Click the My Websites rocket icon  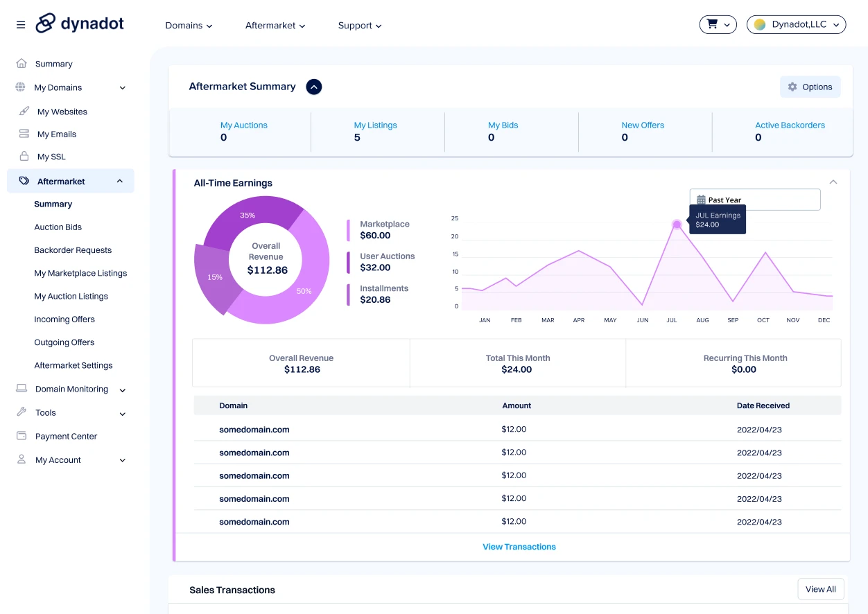(x=24, y=112)
